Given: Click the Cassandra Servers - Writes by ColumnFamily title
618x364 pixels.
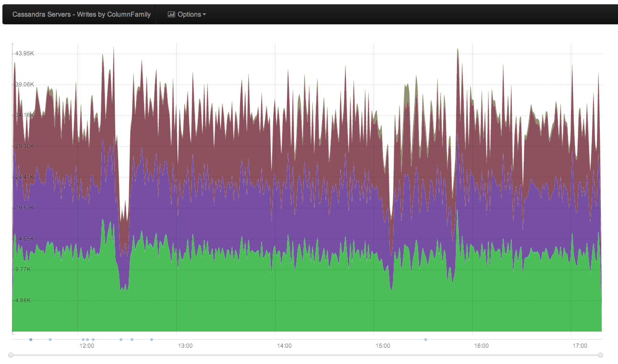Looking at the screenshot, I should tap(81, 14).
